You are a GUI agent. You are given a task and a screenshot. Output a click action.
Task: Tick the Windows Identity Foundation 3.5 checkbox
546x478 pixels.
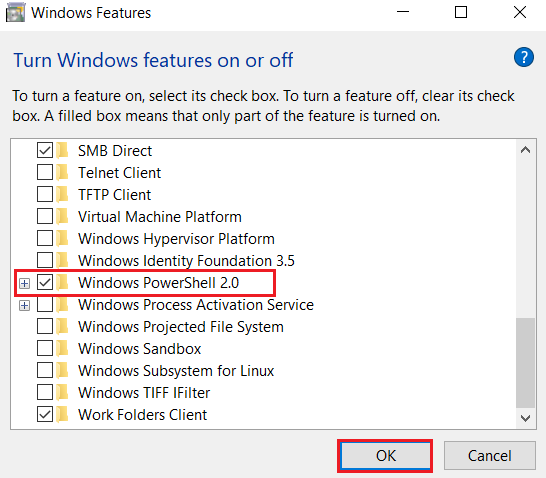45,260
